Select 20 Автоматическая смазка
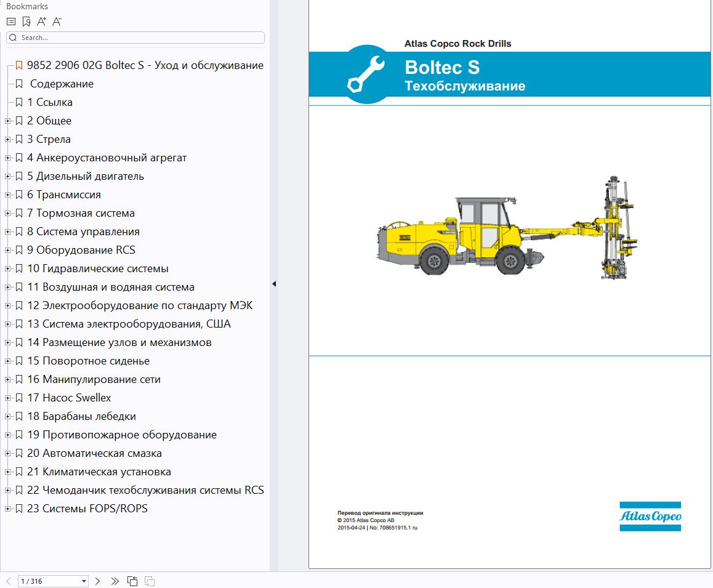The height and width of the screenshot is (588, 713). click(94, 453)
